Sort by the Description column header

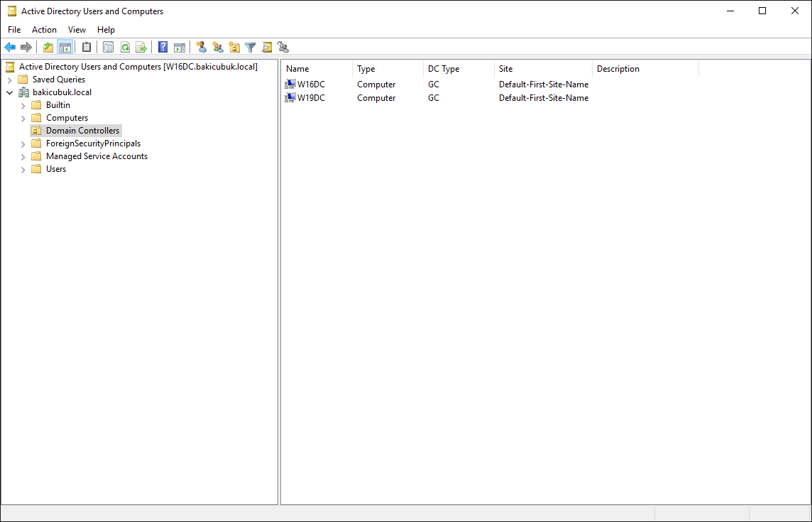point(645,69)
